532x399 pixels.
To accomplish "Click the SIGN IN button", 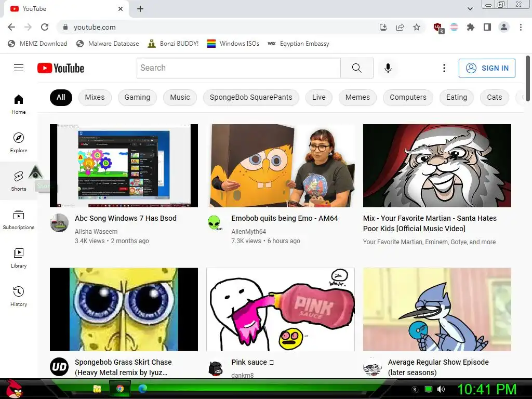I will 487,68.
